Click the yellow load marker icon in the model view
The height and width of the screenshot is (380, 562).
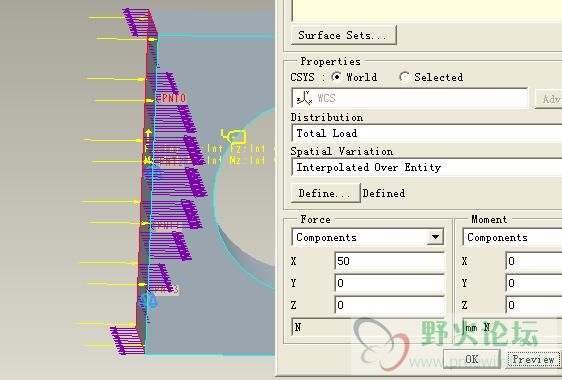(x=233, y=137)
